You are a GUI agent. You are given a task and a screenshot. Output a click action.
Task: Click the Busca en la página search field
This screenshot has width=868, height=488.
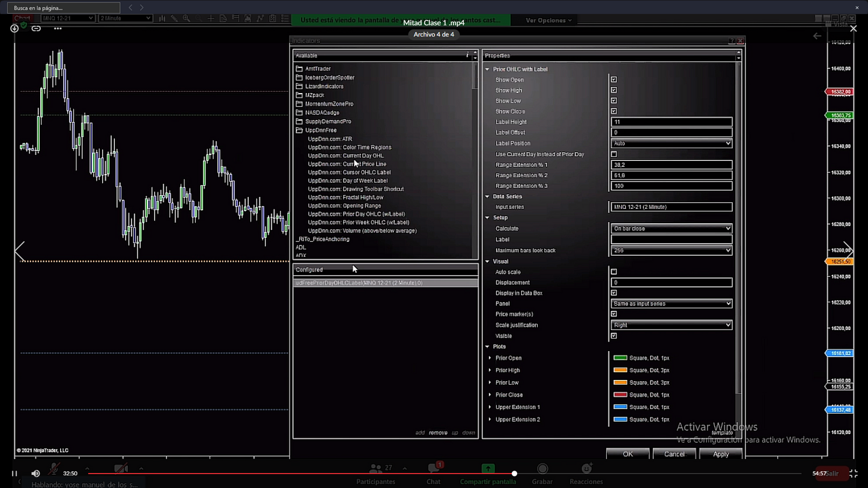click(x=64, y=8)
